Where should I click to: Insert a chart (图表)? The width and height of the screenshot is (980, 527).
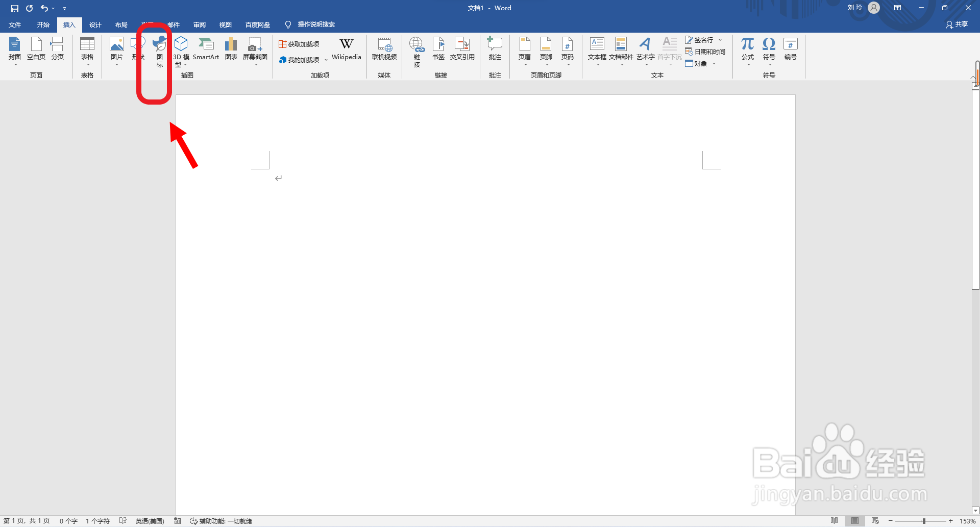(231, 49)
